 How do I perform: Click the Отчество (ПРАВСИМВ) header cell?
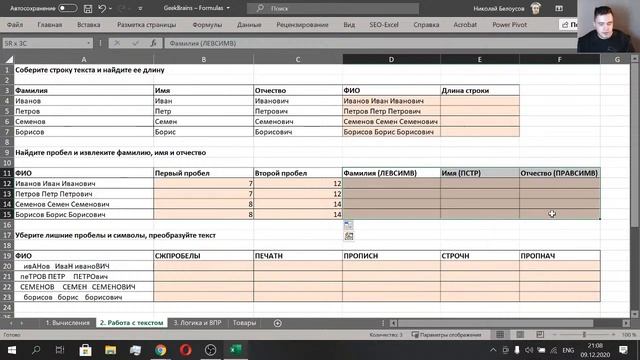[x=559, y=173]
